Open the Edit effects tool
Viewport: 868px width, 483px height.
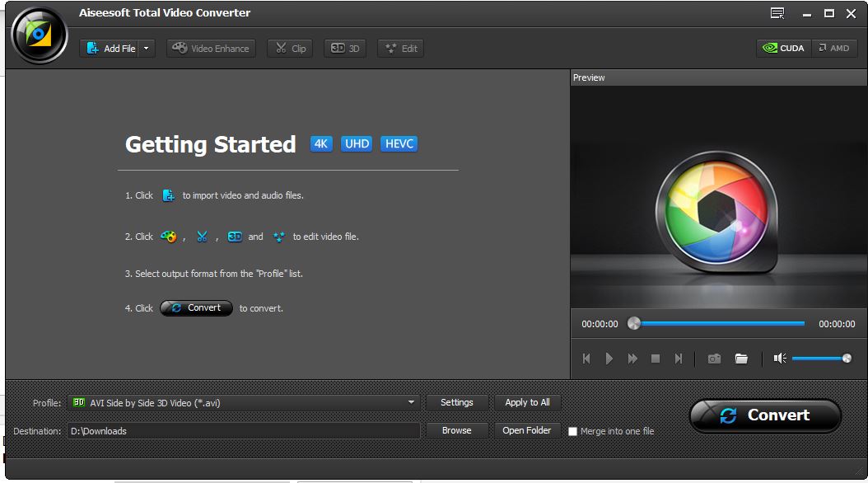click(x=401, y=48)
